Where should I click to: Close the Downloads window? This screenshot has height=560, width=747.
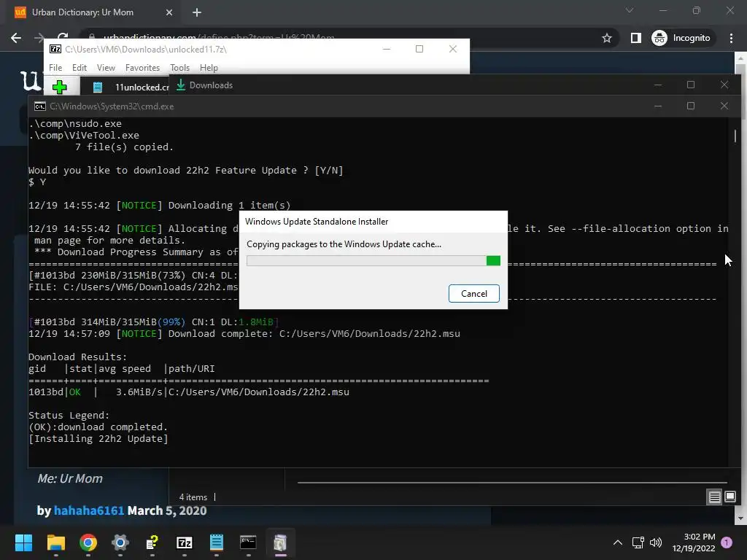(x=724, y=85)
